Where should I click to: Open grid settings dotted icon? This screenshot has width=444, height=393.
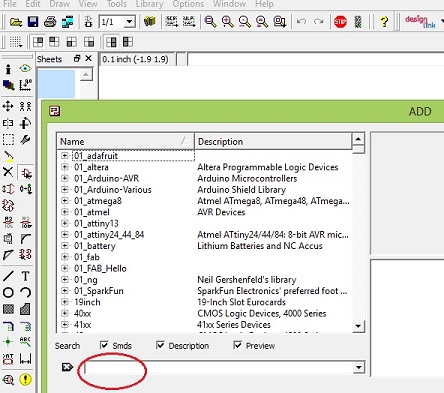coord(15,42)
